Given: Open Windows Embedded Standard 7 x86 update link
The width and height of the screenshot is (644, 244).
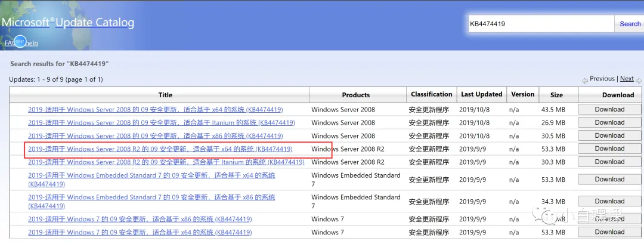Looking at the screenshot, I should pos(151,202).
